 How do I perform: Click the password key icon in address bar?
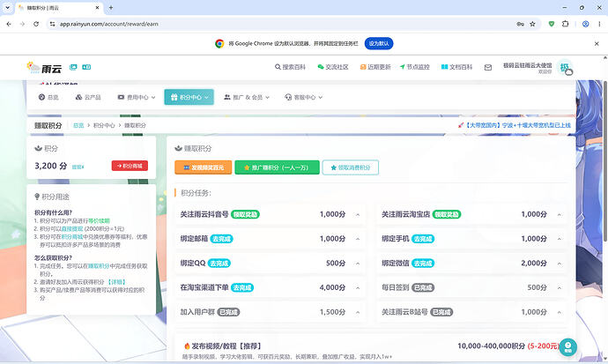tap(521, 24)
